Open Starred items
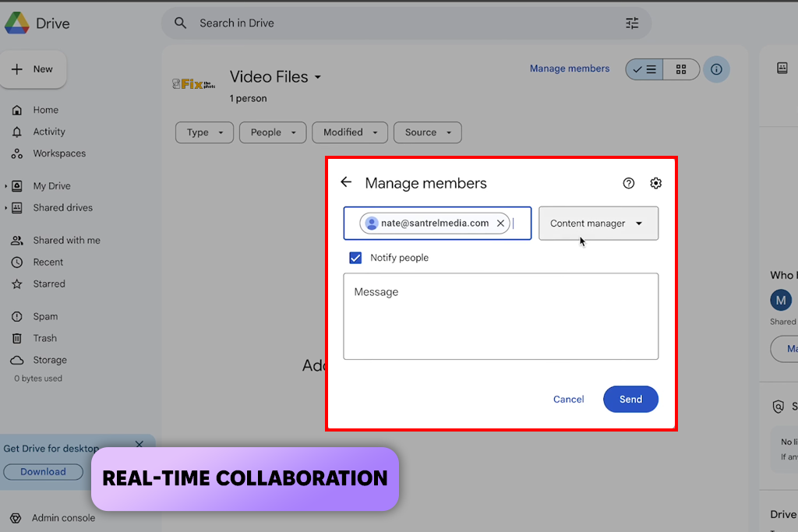Viewport: 798px width, 532px height. [x=49, y=284]
